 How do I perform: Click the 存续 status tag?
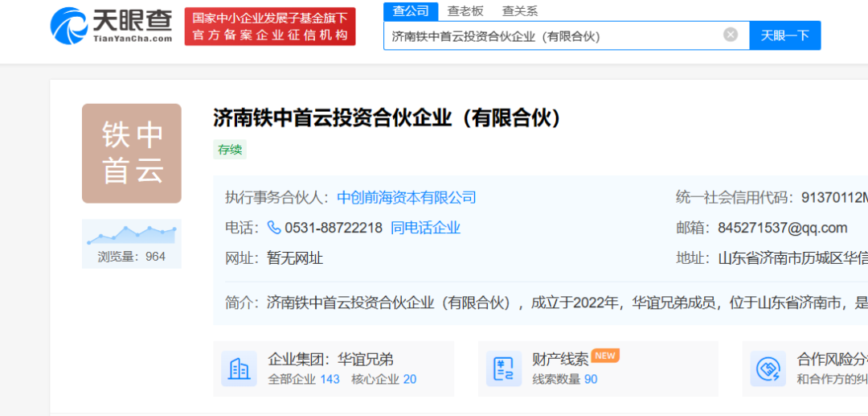coord(230,150)
